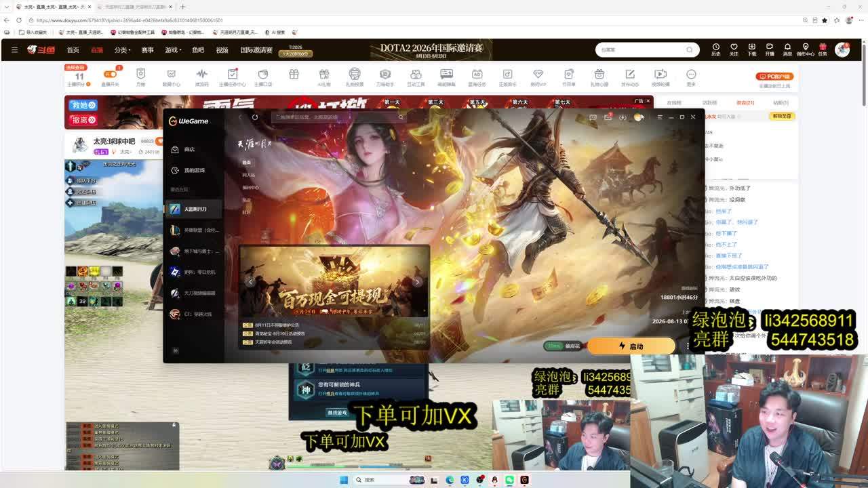Screen dimensions: 868x488
Task: Launch the game with 启动 button
Action: 631,346
